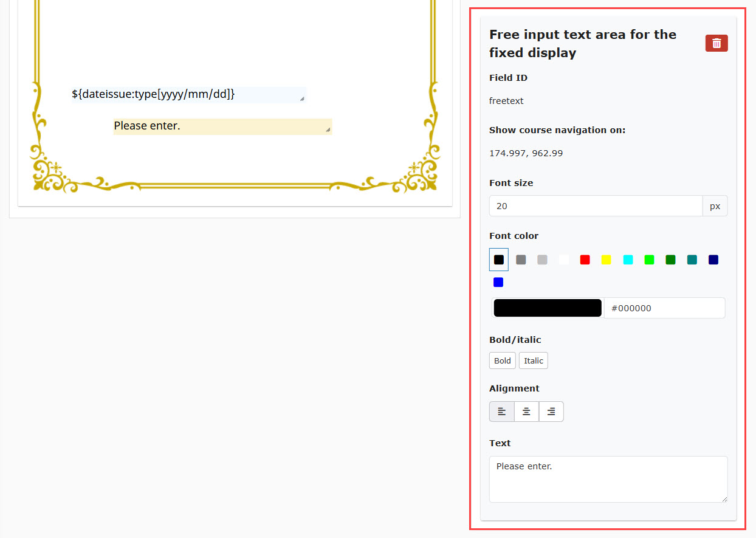The image size is (756, 538).
Task: Toggle Bold text style
Action: pyautogui.click(x=503, y=360)
